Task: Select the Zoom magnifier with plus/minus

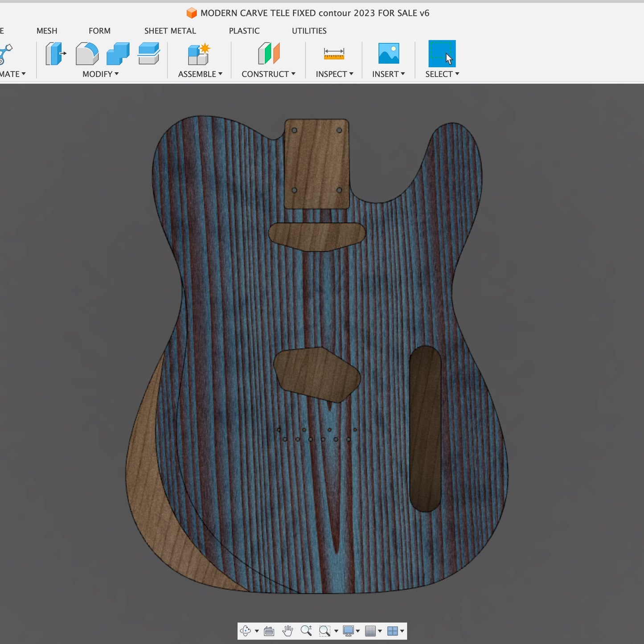Action: [306, 631]
